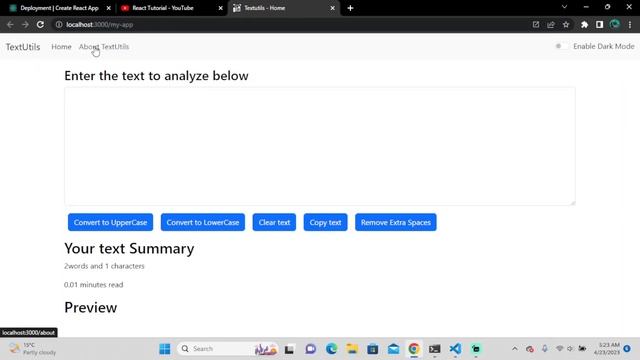Launch Microsoft Edge from taskbar

[x=331, y=349]
